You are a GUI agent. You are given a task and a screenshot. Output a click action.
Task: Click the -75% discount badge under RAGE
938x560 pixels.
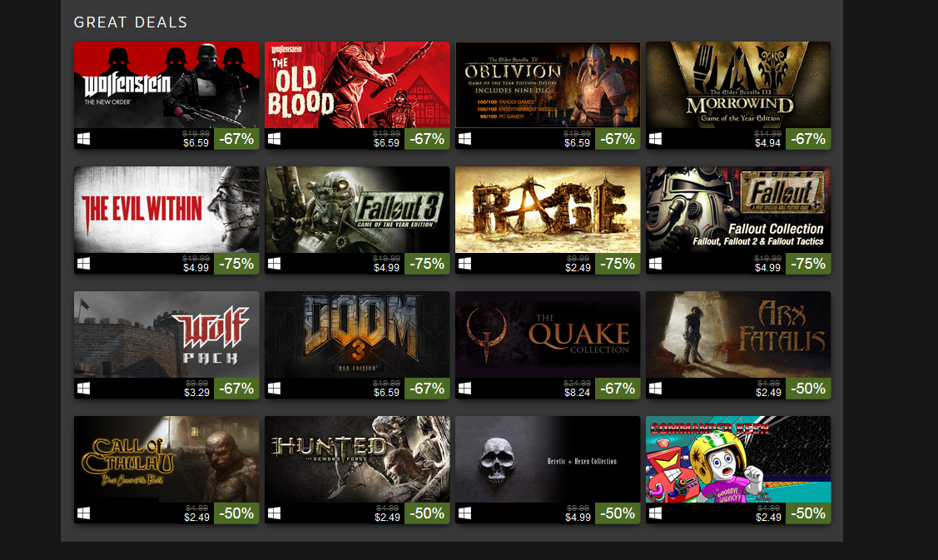618,264
